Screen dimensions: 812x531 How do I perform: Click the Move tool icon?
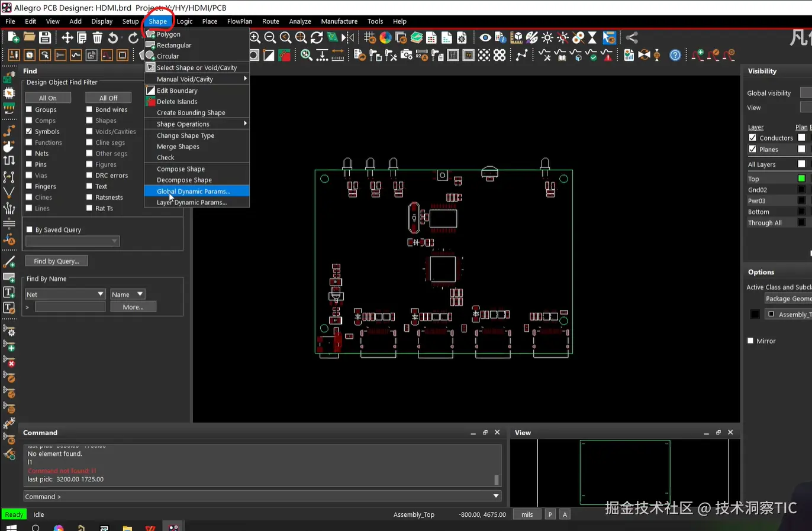click(x=67, y=38)
